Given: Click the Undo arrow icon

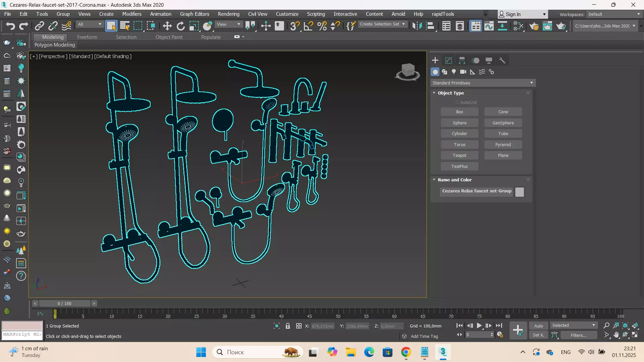Looking at the screenshot, I should [x=10, y=26].
